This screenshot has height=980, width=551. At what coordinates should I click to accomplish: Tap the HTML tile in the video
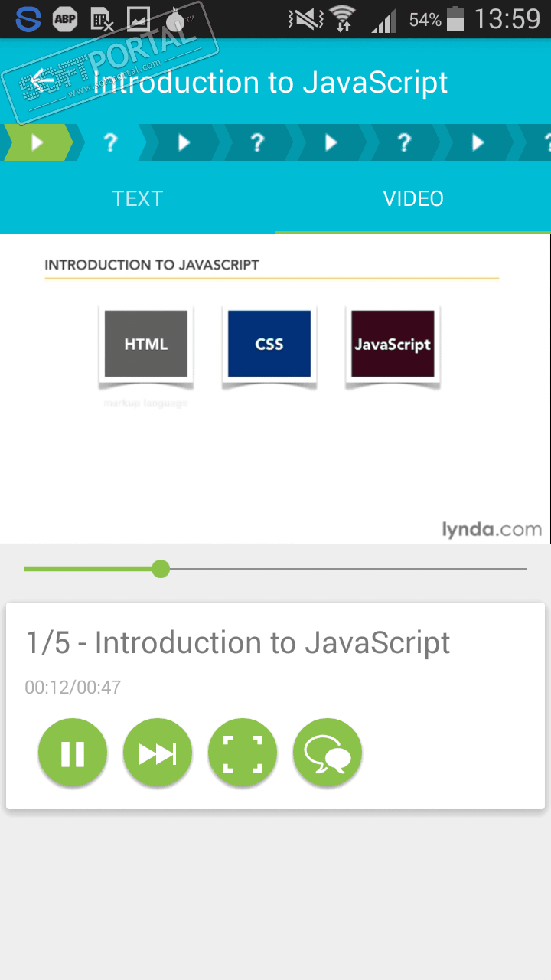[x=146, y=344]
